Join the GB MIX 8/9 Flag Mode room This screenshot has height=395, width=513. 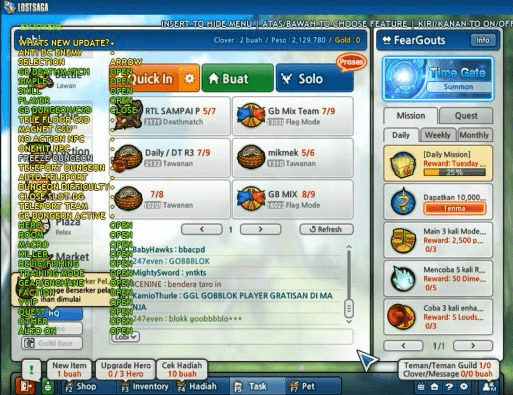(x=293, y=199)
